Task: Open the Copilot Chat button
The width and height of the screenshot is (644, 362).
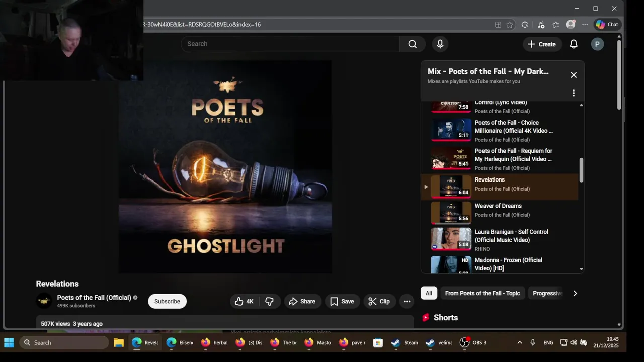Action: [607, 24]
